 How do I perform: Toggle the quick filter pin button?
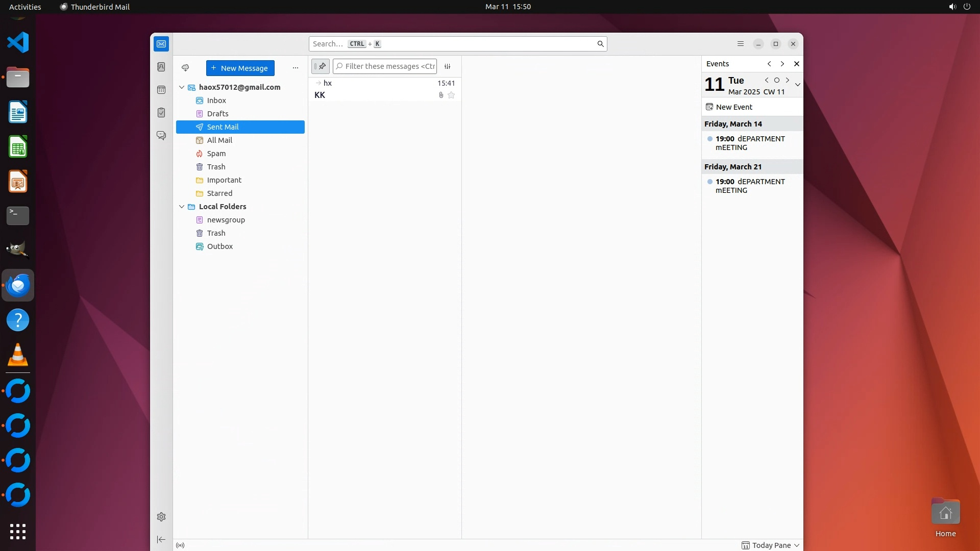321,66
